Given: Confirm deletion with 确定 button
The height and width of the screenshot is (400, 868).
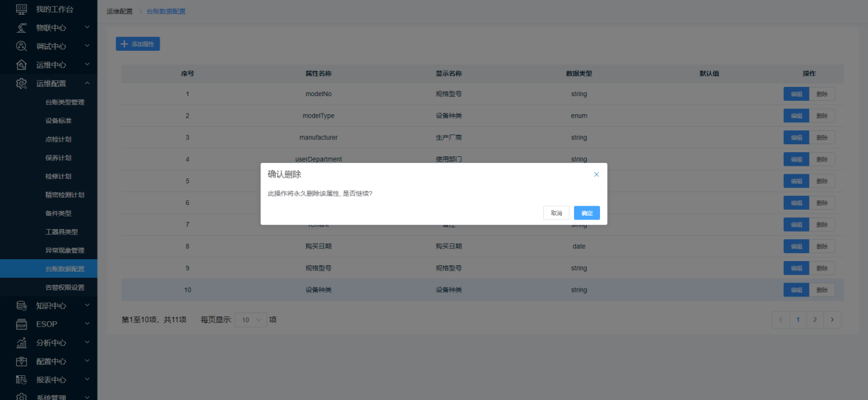Looking at the screenshot, I should [x=587, y=213].
